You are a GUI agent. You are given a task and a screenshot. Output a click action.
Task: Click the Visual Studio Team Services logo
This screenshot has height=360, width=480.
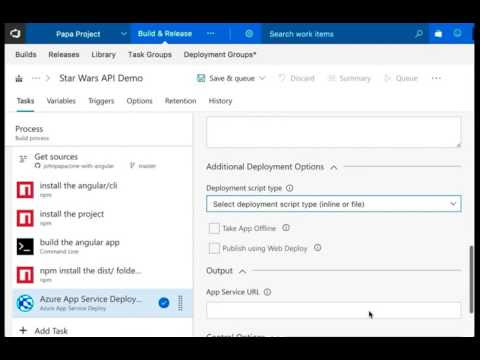(15, 34)
